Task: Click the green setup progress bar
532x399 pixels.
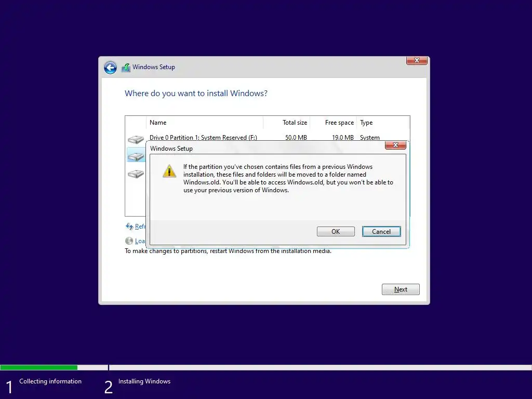Action: coord(38,367)
